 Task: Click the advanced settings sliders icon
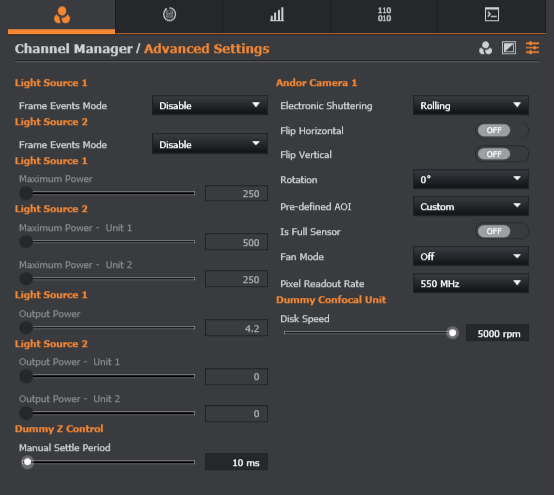(532, 48)
